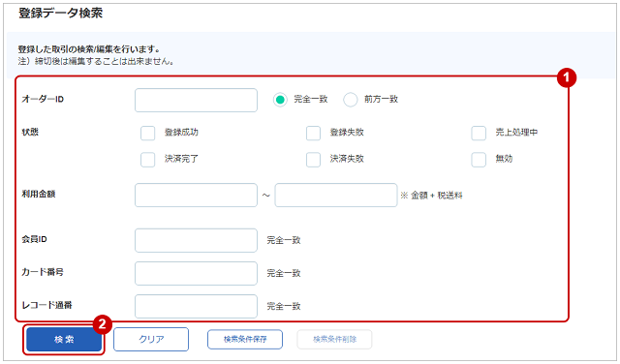Check the 無効 checkbox

(x=479, y=160)
